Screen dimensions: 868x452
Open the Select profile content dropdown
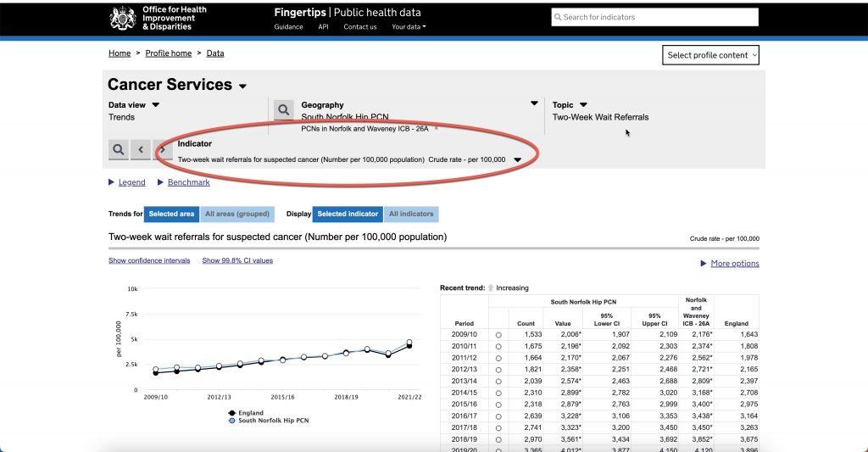710,55
